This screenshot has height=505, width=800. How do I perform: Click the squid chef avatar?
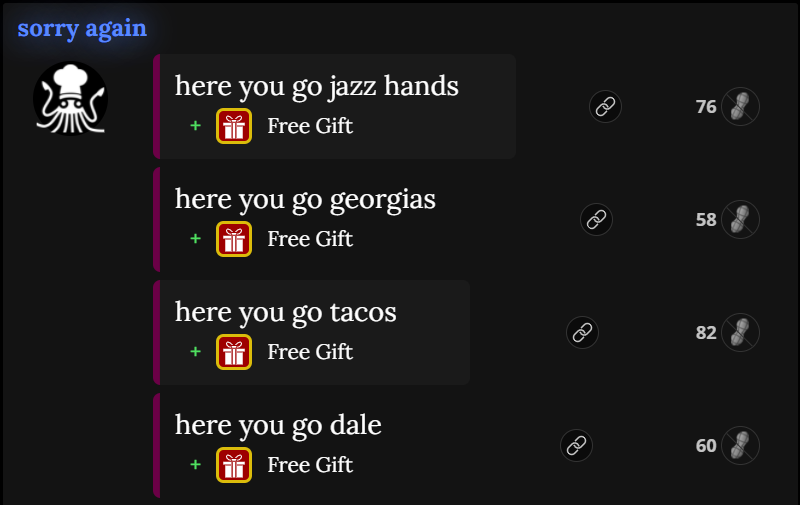70,98
